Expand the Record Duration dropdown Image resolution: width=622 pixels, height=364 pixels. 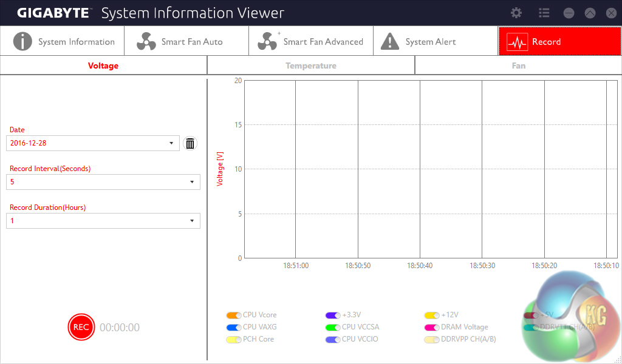[192, 221]
